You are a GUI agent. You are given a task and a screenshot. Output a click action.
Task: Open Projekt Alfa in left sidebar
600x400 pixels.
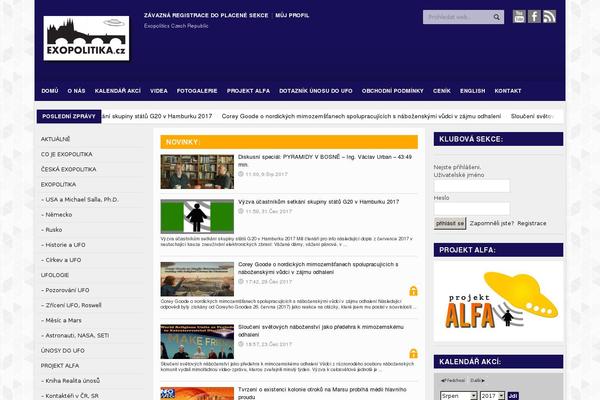[x=60, y=366]
